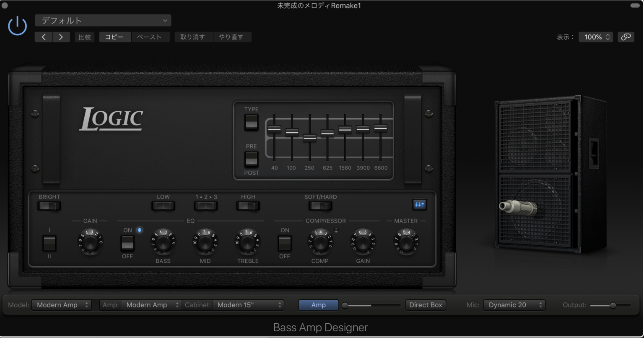The height and width of the screenshot is (338, 644).
Task: Adjust the BASS knob
Action: pos(163,244)
